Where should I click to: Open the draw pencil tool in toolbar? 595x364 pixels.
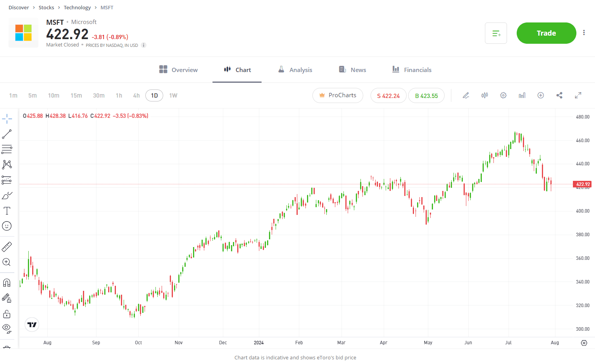[x=466, y=95]
